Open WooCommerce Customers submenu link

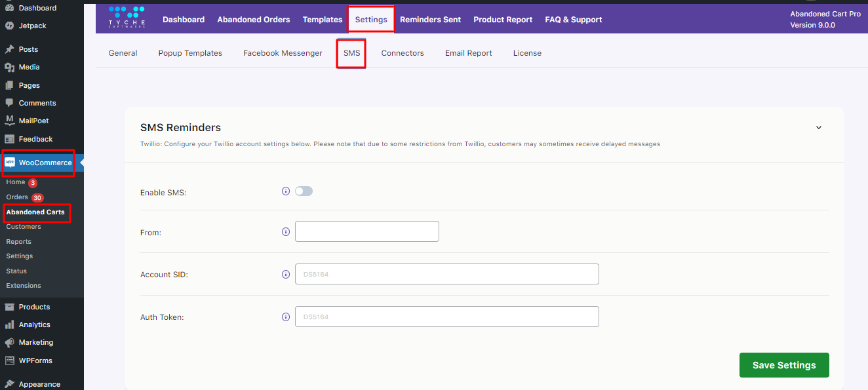[24, 227]
